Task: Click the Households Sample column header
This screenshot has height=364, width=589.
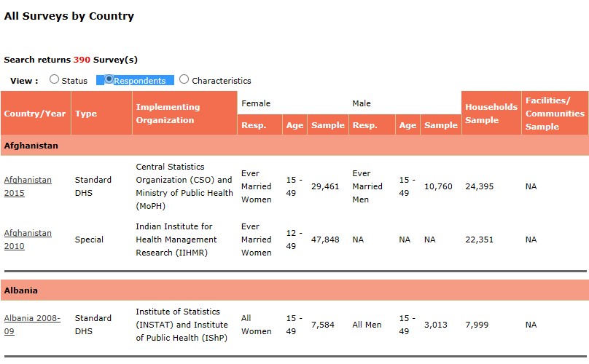Action: click(x=491, y=114)
